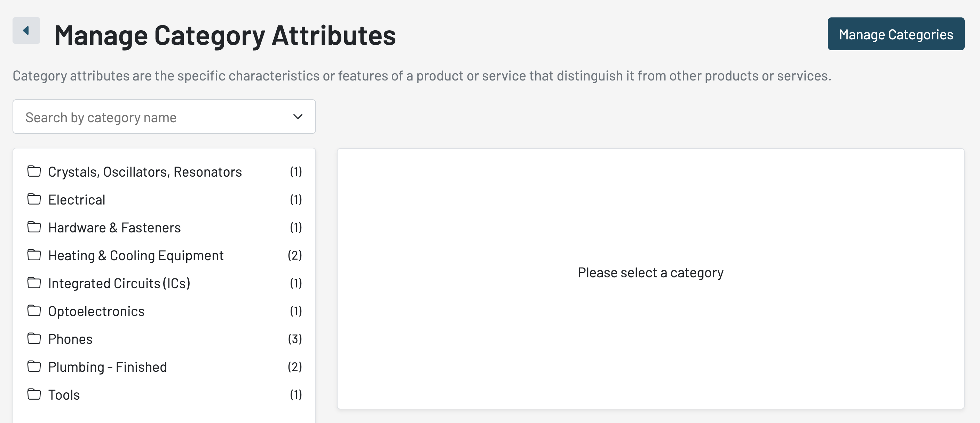Click the back arrow icon

click(26, 30)
